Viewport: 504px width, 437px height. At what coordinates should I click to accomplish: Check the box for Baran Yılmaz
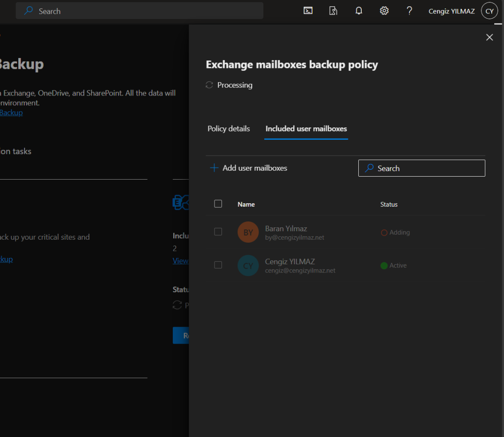(x=218, y=232)
